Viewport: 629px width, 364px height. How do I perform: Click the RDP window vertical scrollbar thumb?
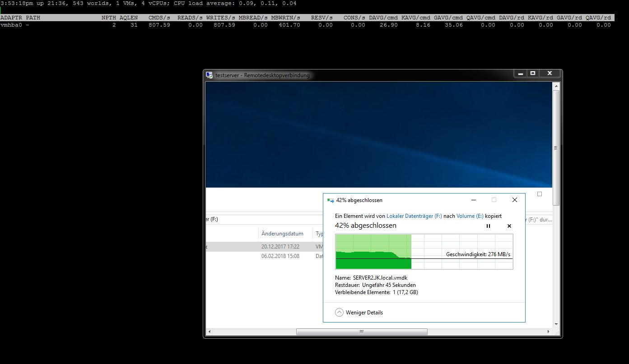556,148
